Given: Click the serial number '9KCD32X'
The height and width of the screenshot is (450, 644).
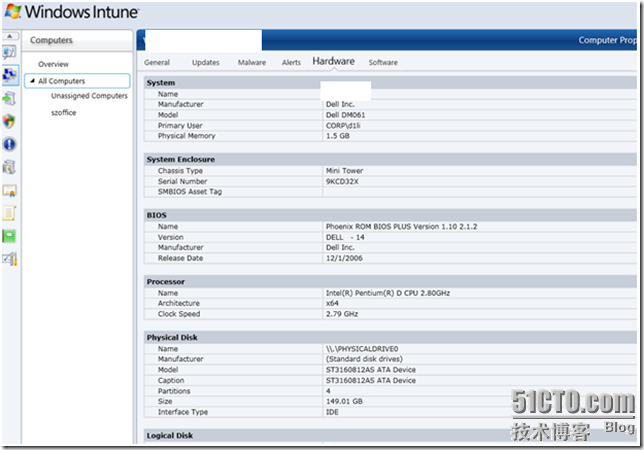Looking at the screenshot, I should pos(342,181).
